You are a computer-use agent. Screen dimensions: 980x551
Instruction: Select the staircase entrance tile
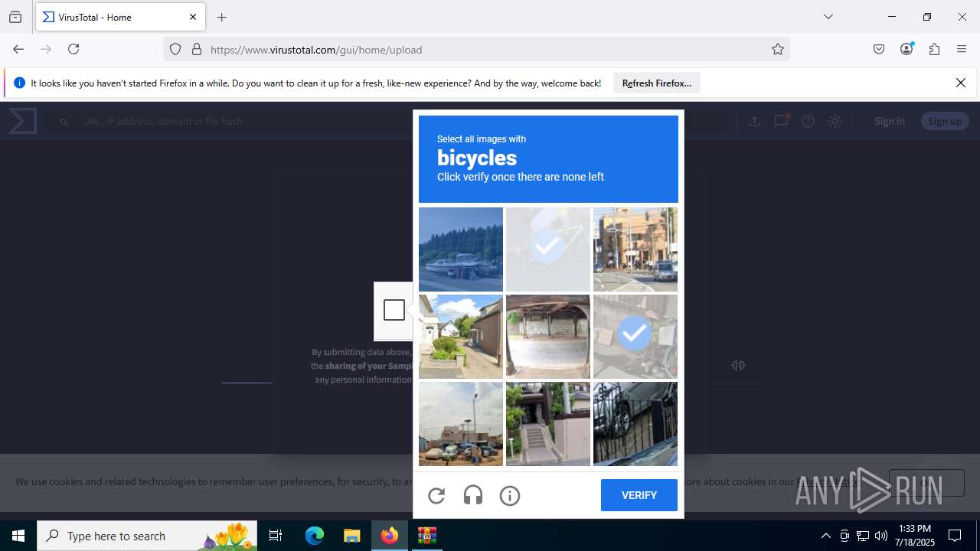tap(548, 424)
